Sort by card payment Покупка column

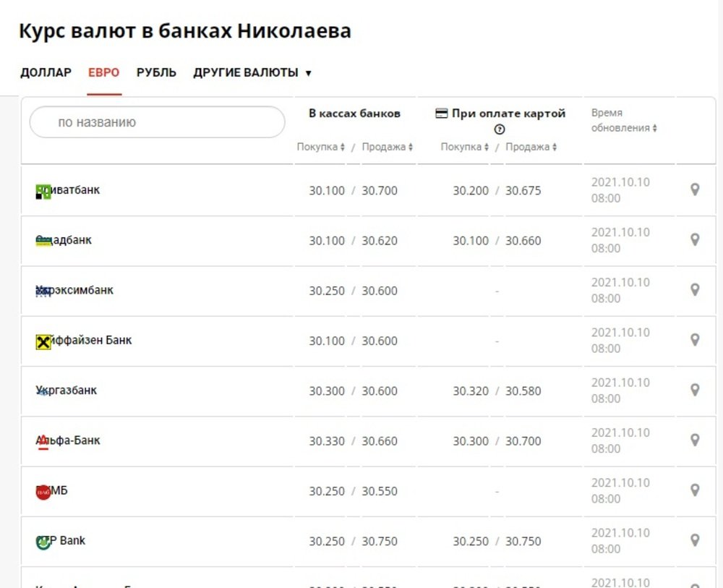click(465, 147)
